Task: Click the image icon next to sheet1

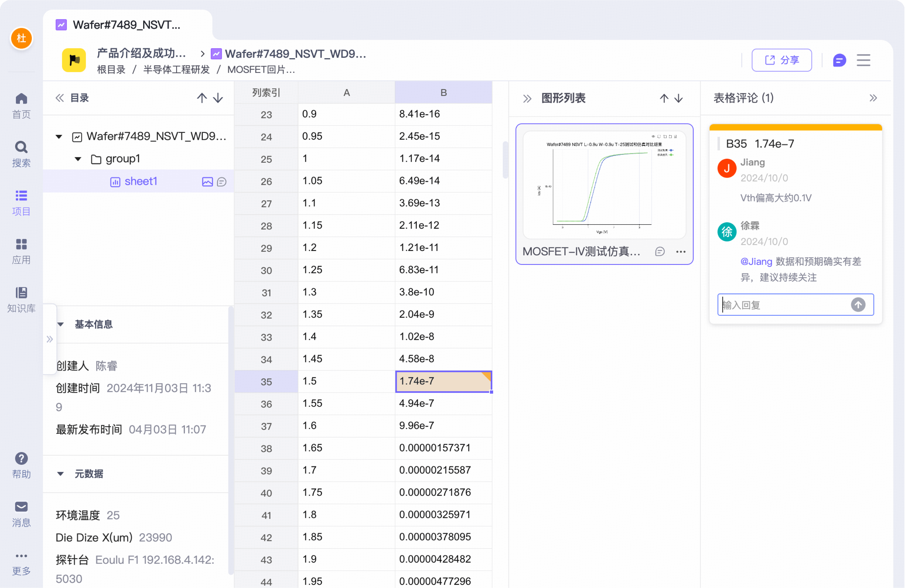Action: point(207,182)
